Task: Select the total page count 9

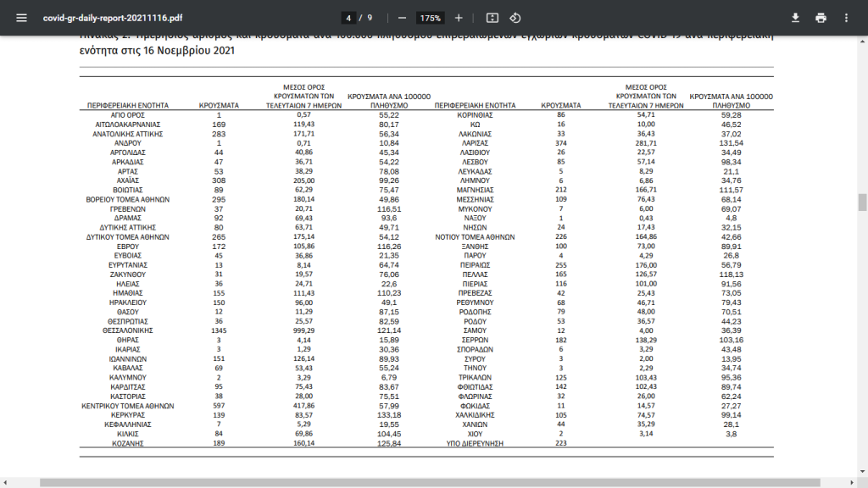Action: 370,18
